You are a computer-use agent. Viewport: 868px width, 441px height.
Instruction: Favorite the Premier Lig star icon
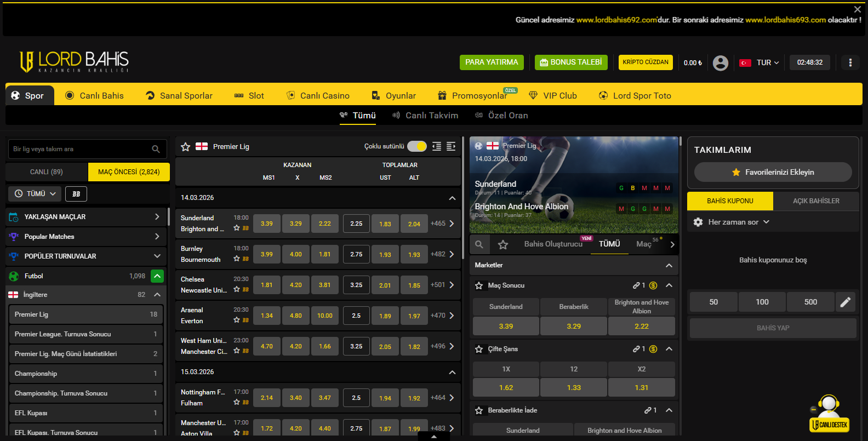click(x=185, y=147)
